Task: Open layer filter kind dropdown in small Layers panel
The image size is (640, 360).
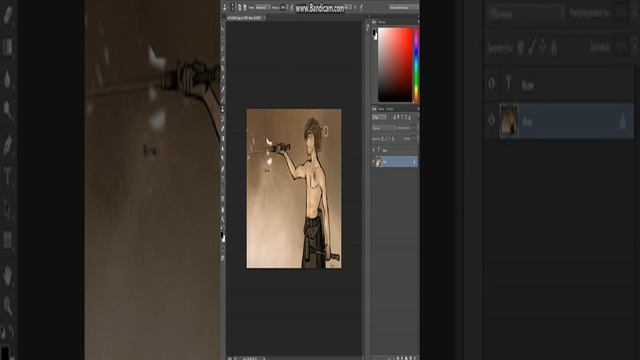Action: pyautogui.click(x=378, y=118)
